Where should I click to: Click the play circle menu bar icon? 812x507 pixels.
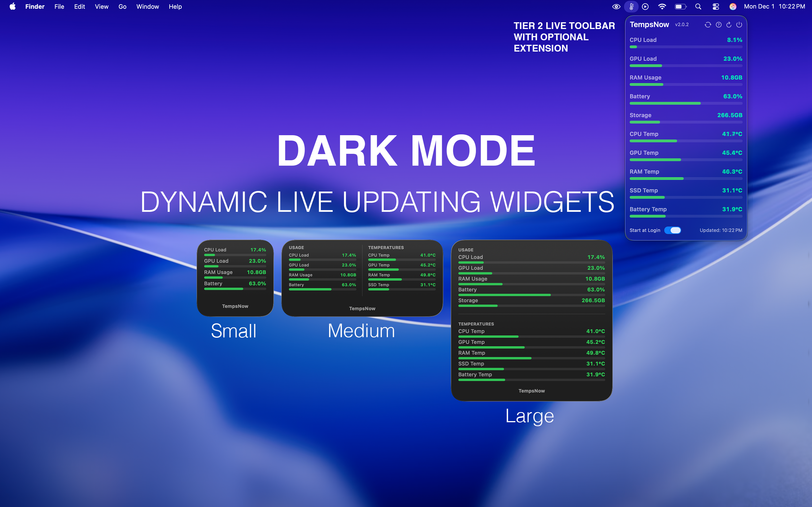click(x=645, y=6)
